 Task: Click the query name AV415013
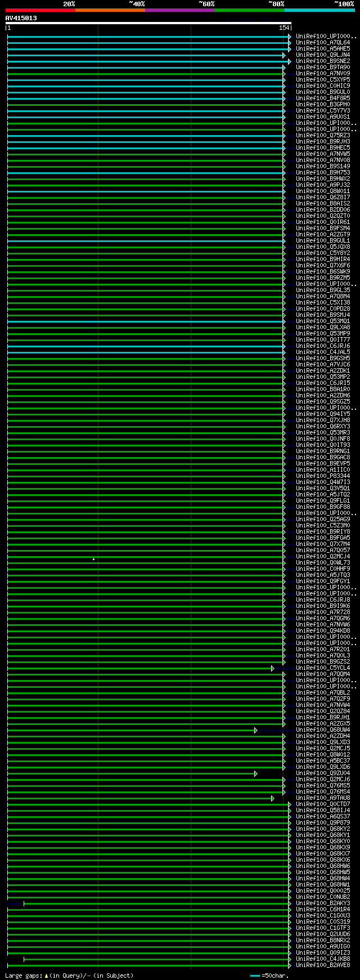[x=21, y=18]
